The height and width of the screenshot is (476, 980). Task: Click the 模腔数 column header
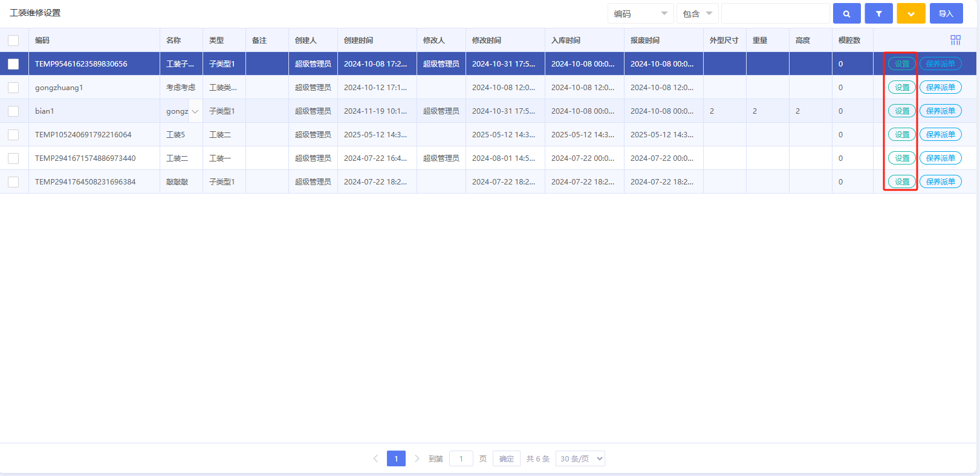coord(849,41)
